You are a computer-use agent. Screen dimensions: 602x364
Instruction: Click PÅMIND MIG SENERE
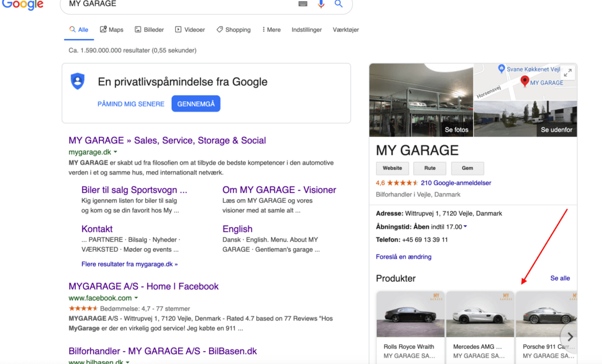(x=131, y=104)
